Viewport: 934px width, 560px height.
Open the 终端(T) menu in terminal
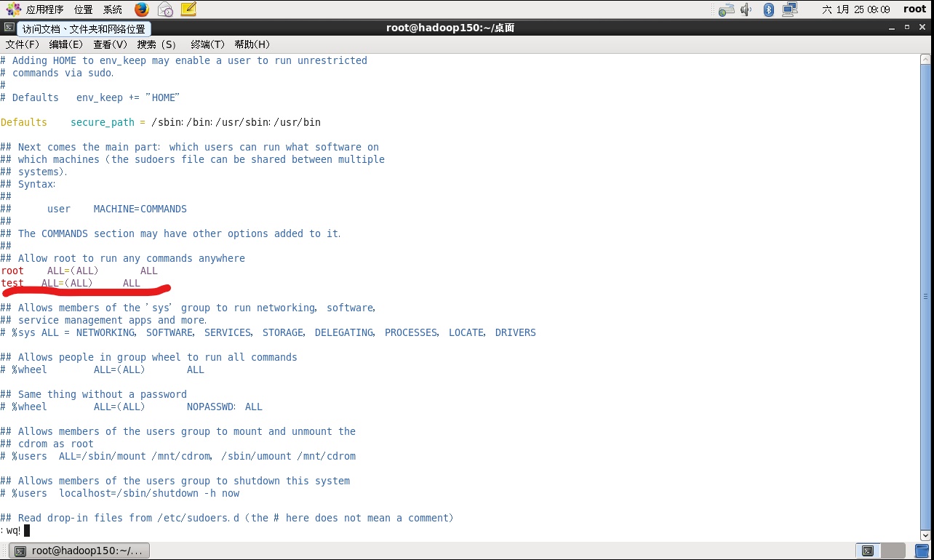tap(208, 44)
